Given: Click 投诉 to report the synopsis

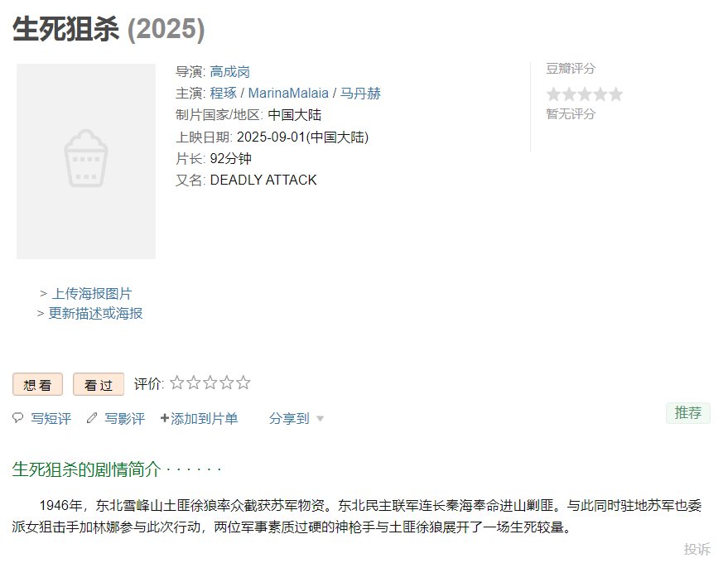Looking at the screenshot, I should pyautogui.click(x=697, y=549).
